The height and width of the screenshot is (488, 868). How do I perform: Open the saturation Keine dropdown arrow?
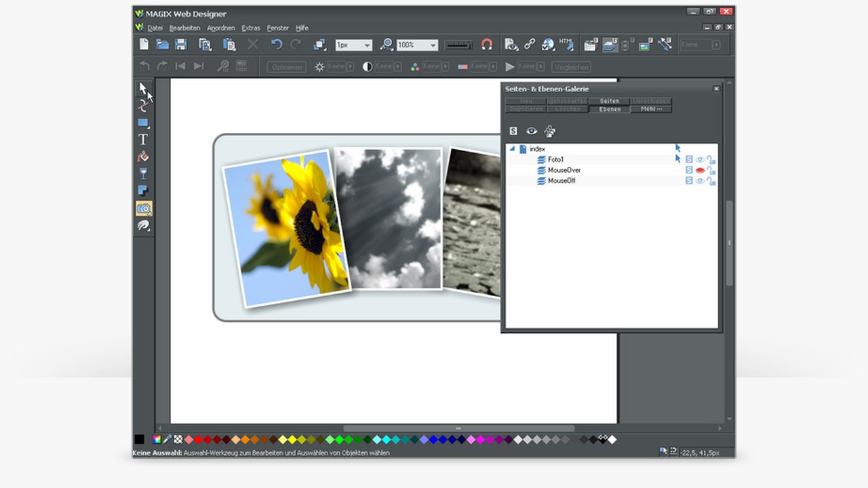445,66
